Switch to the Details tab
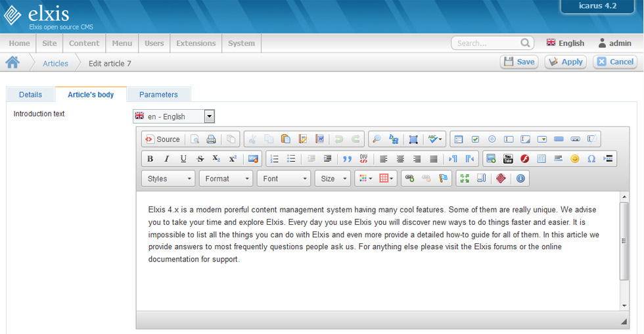 [x=30, y=95]
